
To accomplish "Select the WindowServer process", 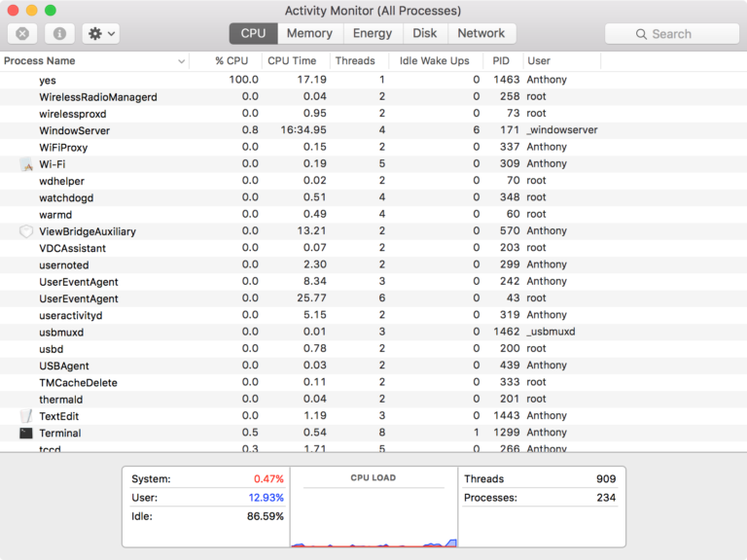I will pos(373,130).
